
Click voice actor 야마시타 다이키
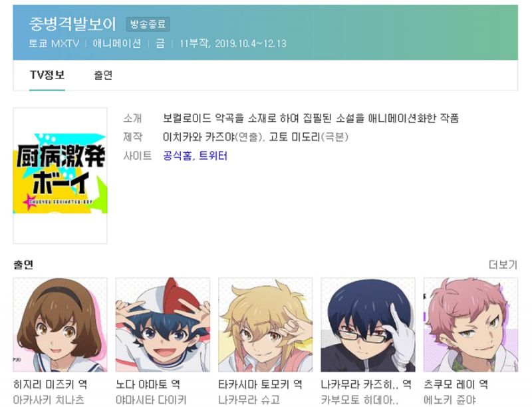coord(151,400)
